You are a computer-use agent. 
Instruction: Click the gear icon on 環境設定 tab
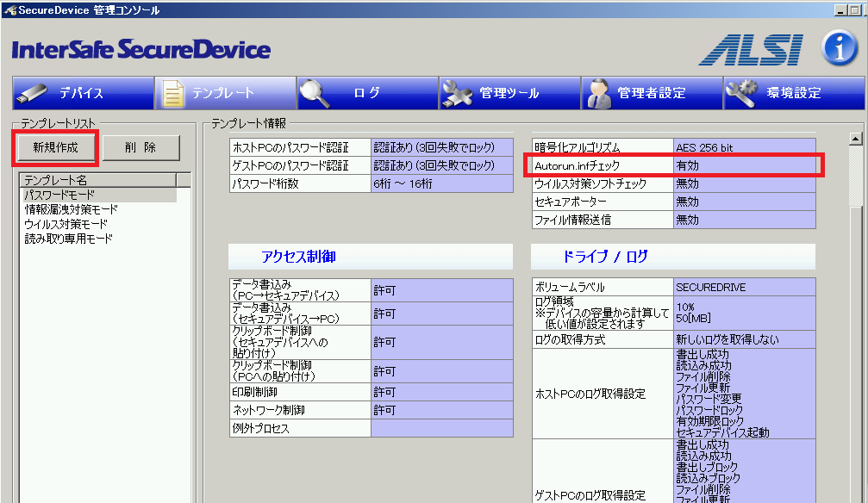click(741, 94)
